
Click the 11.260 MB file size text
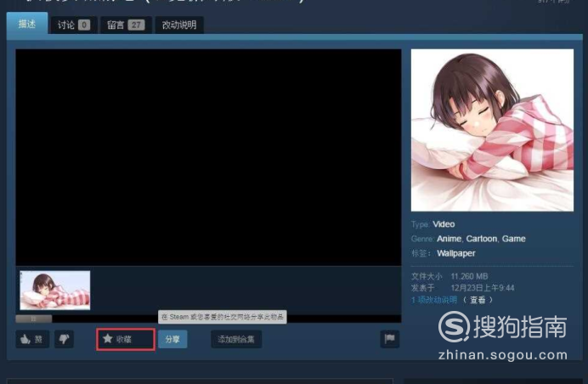(469, 276)
